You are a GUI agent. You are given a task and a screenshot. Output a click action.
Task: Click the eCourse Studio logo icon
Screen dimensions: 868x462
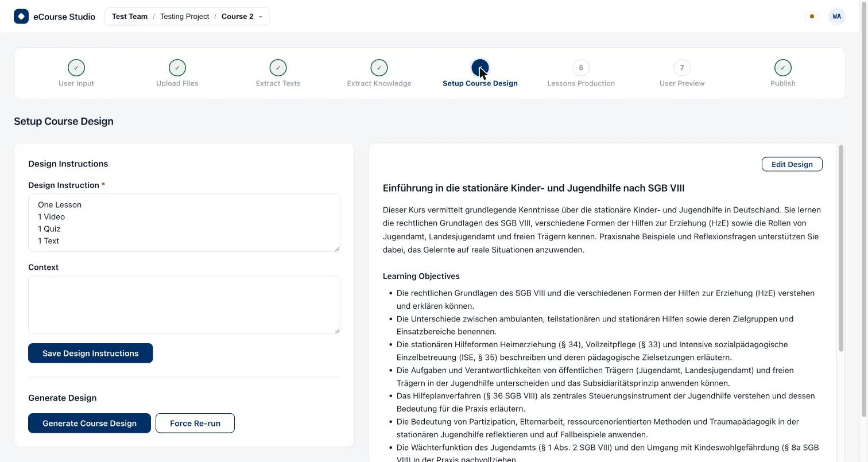21,16
